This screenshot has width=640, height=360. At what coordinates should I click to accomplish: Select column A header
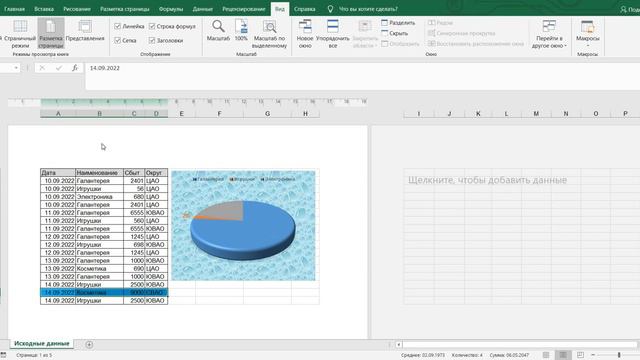pyautogui.click(x=58, y=114)
